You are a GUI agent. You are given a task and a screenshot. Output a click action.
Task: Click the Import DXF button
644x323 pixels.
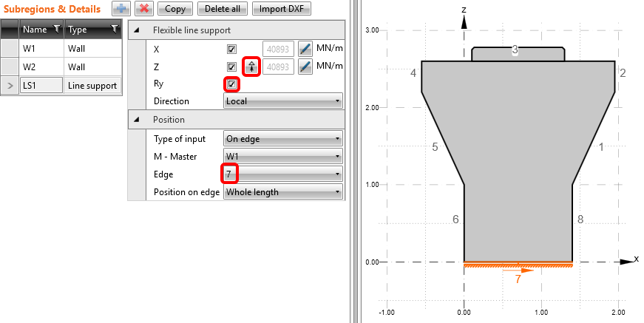tap(281, 9)
